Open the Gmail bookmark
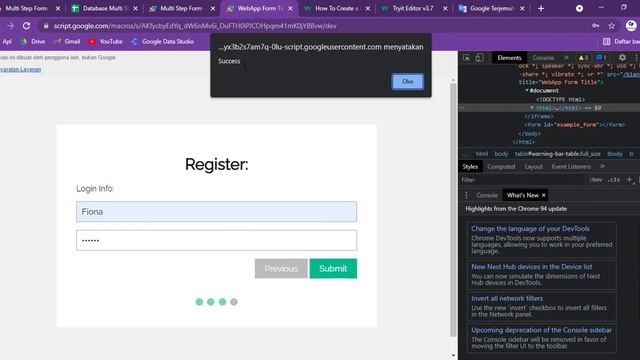Screen dimensions: 640x360 point(67,42)
